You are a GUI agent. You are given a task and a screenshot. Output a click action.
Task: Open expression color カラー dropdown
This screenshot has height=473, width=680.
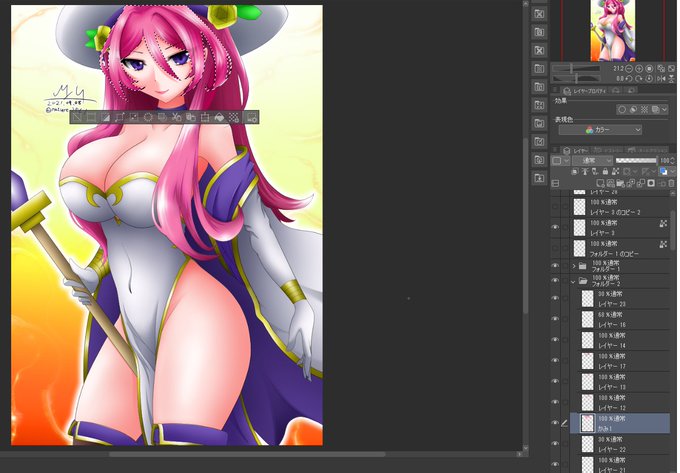[600, 130]
